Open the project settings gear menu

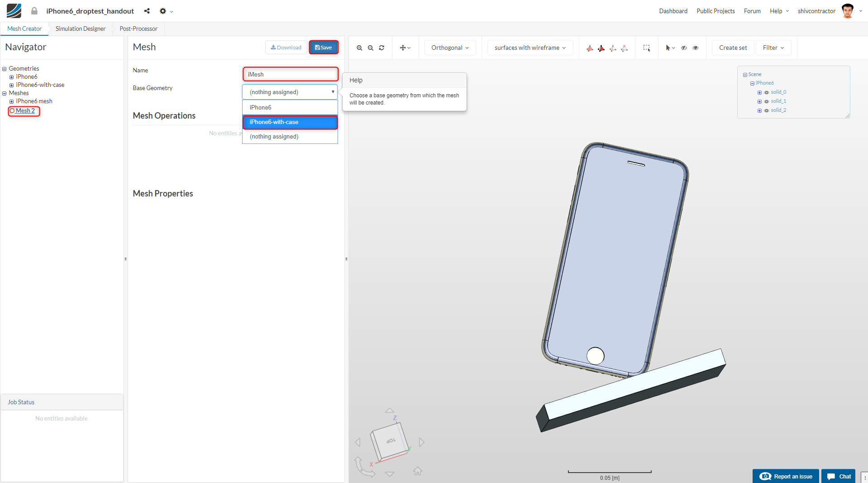pyautogui.click(x=166, y=11)
